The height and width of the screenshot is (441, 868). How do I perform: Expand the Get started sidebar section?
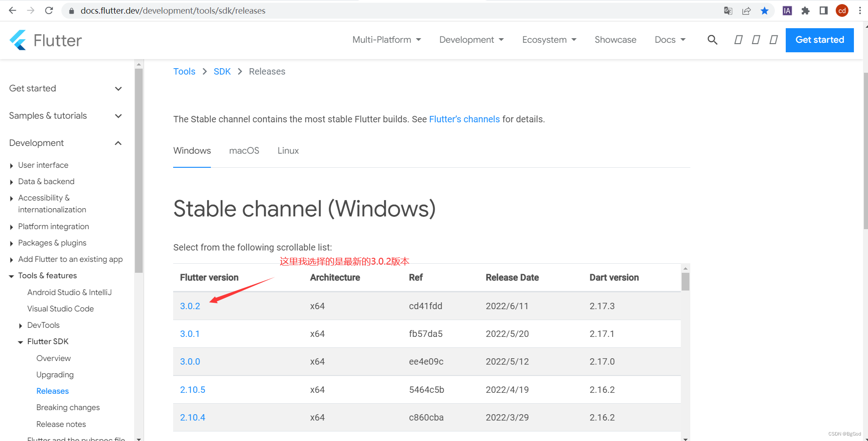click(x=66, y=88)
